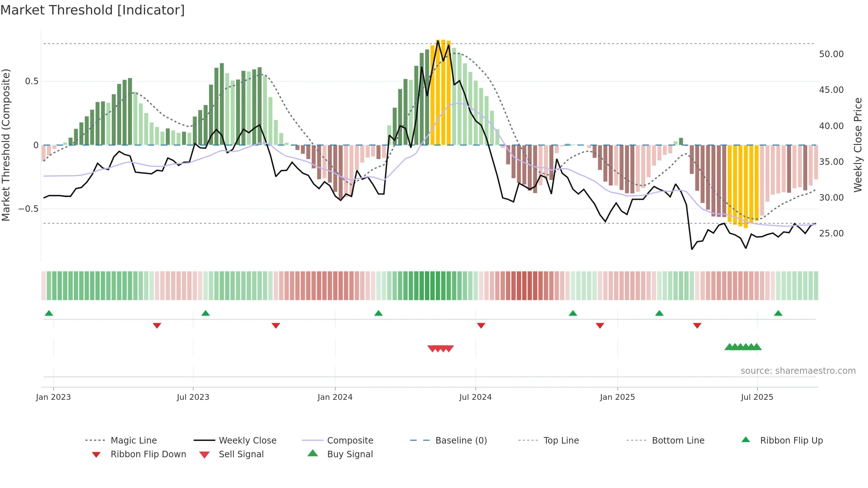This screenshot has width=868, height=488.
Task: Click the 35.00 price tick label
Action: (831, 162)
